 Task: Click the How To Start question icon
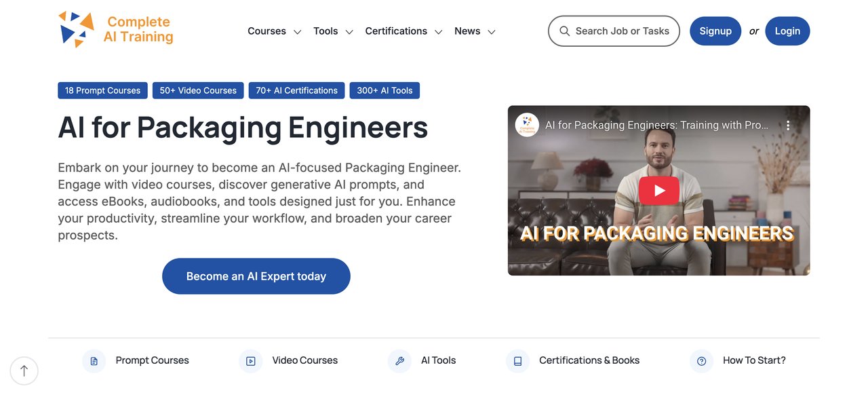pyautogui.click(x=701, y=361)
